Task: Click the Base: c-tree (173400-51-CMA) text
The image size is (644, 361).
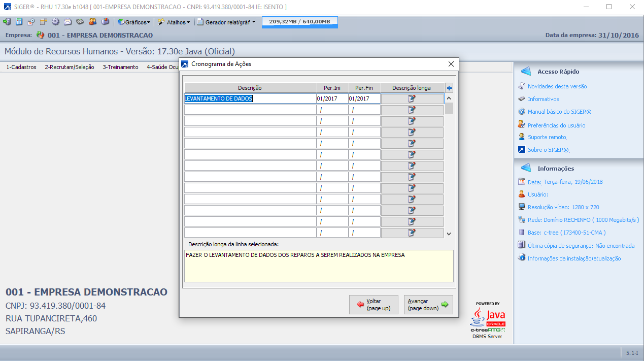Action: (x=566, y=233)
